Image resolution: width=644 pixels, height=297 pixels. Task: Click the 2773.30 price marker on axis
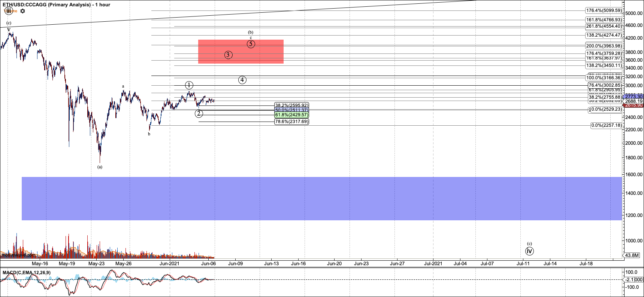tap(634, 97)
